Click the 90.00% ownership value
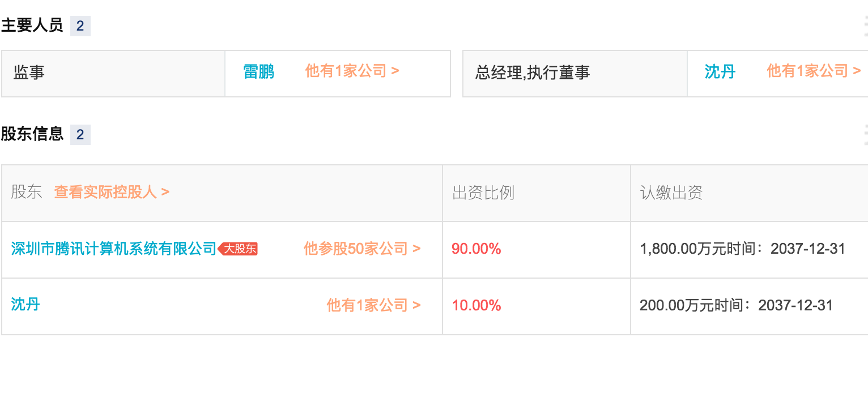Viewport: 868px width, 401px height. tap(476, 249)
